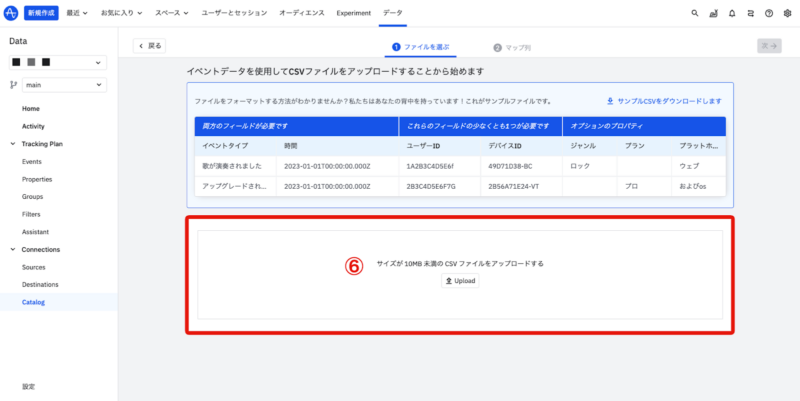Select Catalog in sidebar

coord(59,302)
